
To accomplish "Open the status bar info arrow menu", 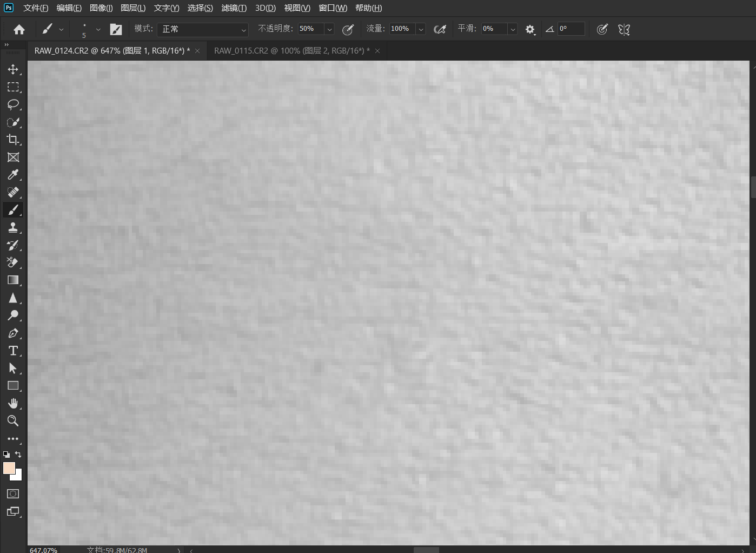I will click(x=178, y=550).
